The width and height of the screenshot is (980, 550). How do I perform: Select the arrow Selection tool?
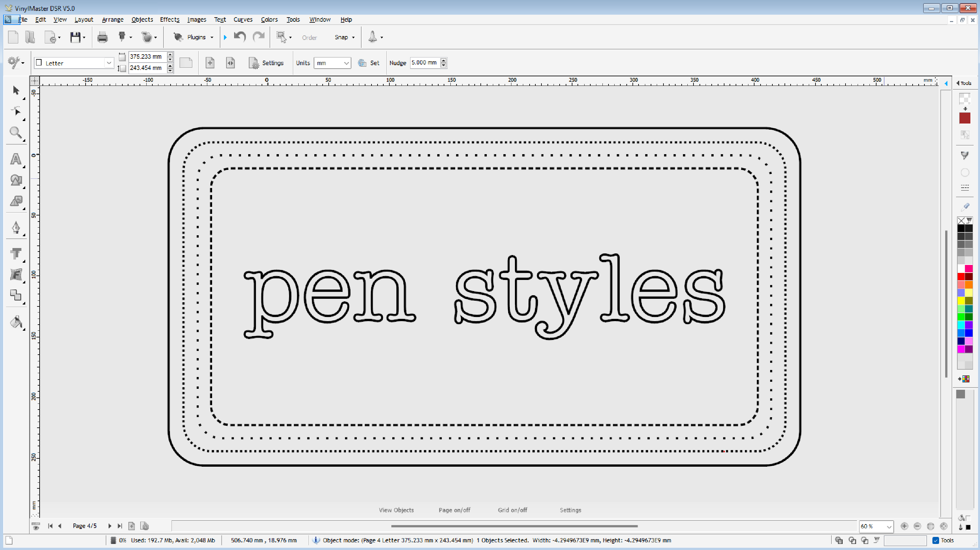point(16,90)
